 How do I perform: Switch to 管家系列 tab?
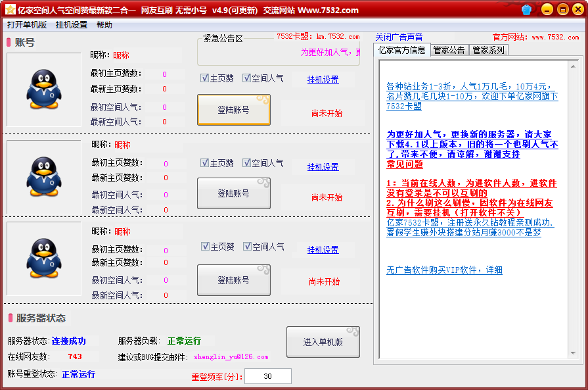tap(489, 50)
